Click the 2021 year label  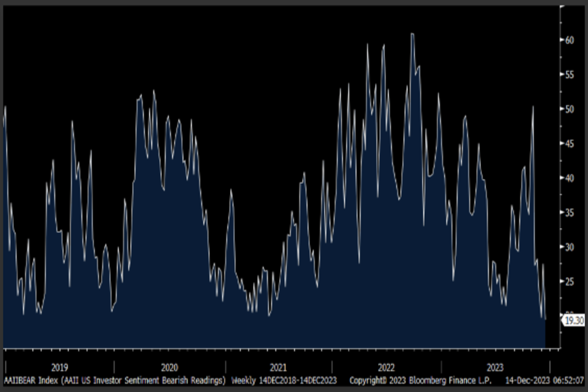(278, 367)
